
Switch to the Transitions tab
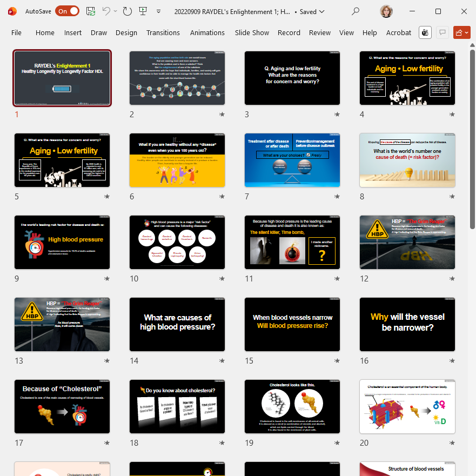coord(163,32)
